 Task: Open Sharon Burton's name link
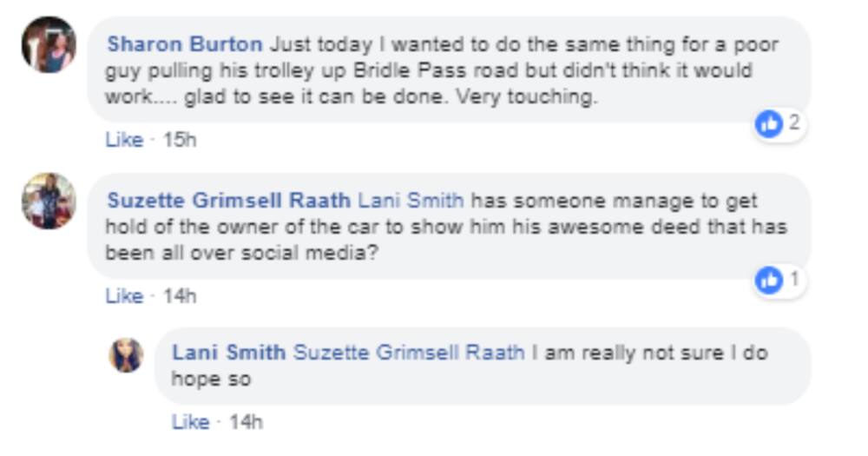(184, 44)
